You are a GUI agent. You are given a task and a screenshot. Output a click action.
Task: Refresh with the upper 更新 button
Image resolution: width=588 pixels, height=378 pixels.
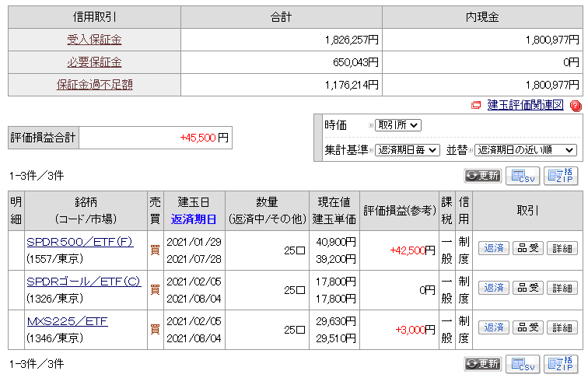(x=483, y=176)
